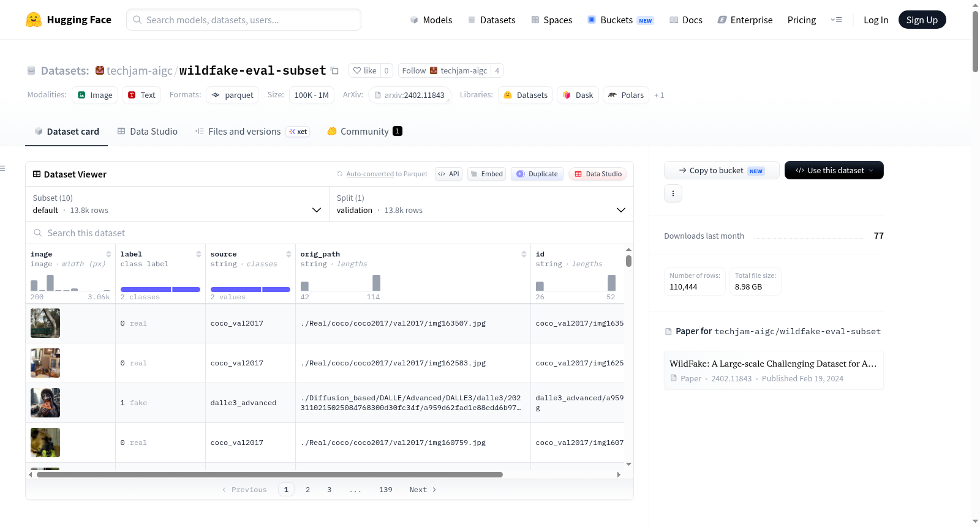Click the Duplicate button
The height and width of the screenshot is (527, 980).
537,174
